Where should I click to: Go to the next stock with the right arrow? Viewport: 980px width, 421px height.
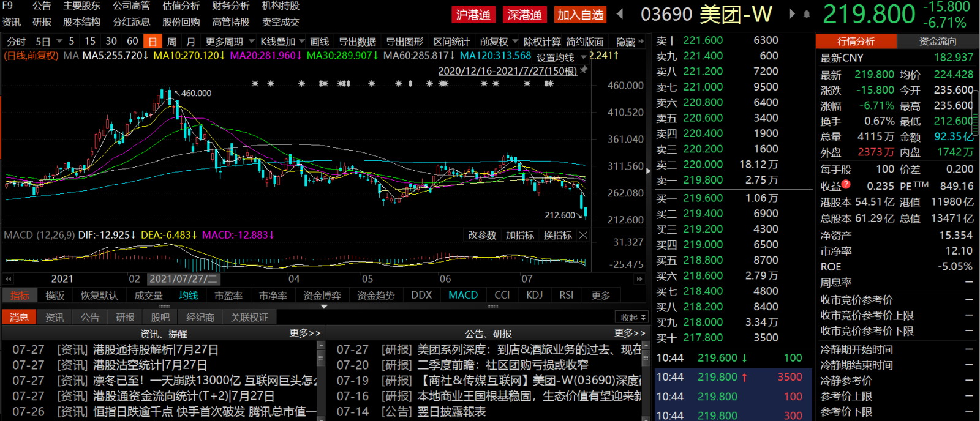(792, 13)
